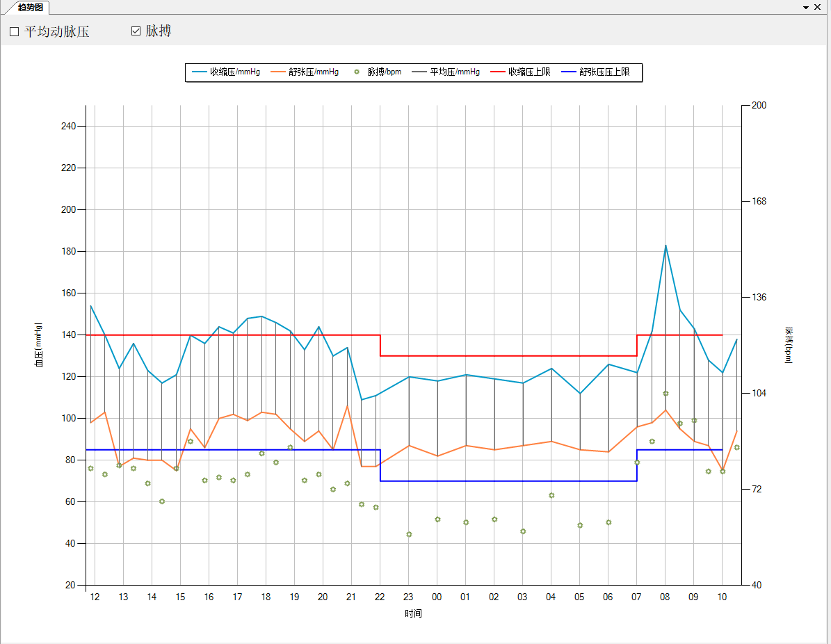Uncheck the 脉搏 checkbox
831x644 pixels.
[136, 31]
